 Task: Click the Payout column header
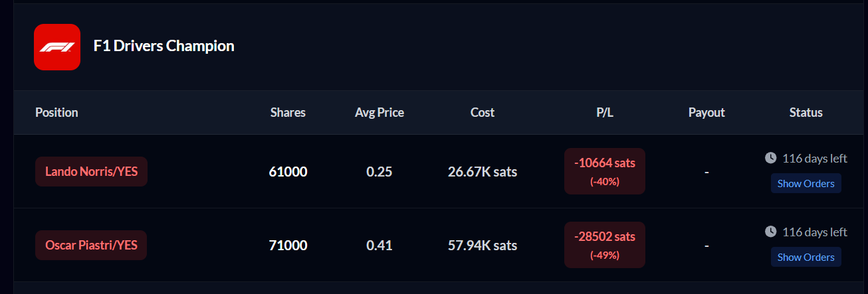point(706,112)
